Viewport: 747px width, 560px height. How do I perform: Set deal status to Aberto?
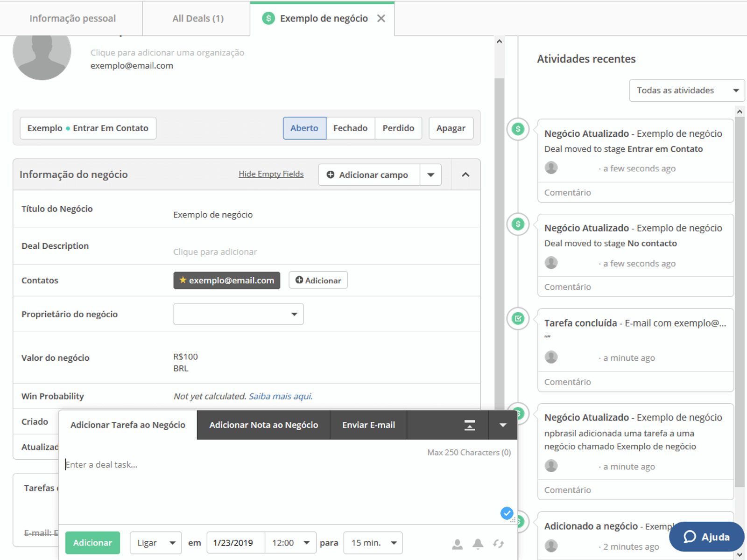[x=304, y=128]
